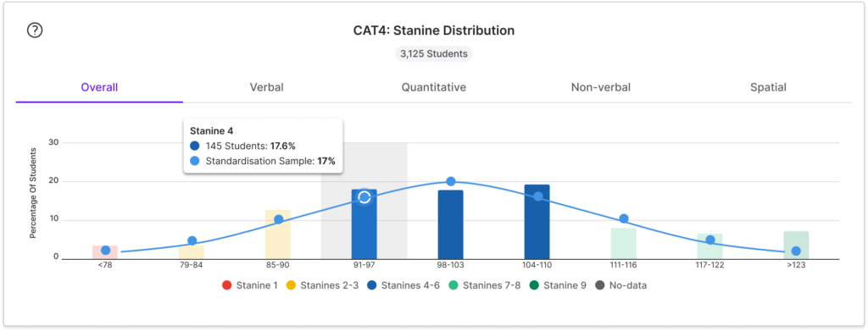This screenshot has width=868, height=331.
Task: Select the Spatial tab
Action: point(768,87)
